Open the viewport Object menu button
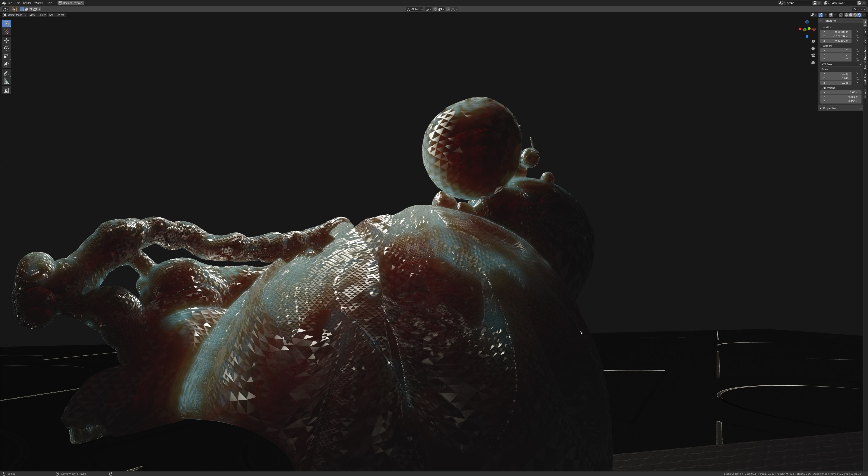868x476 pixels. pyautogui.click(x=60, y=15)
